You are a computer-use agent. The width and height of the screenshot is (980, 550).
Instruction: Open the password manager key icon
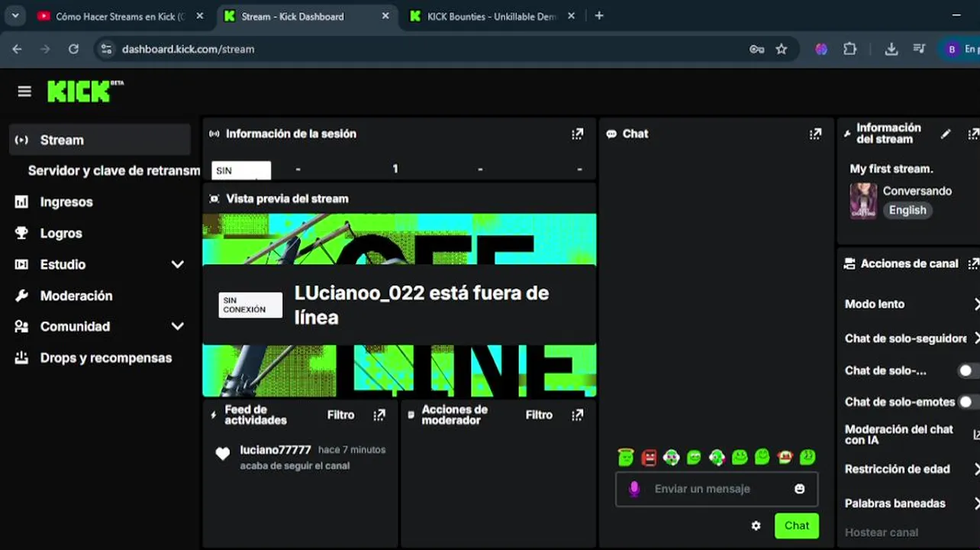[756, 49]
